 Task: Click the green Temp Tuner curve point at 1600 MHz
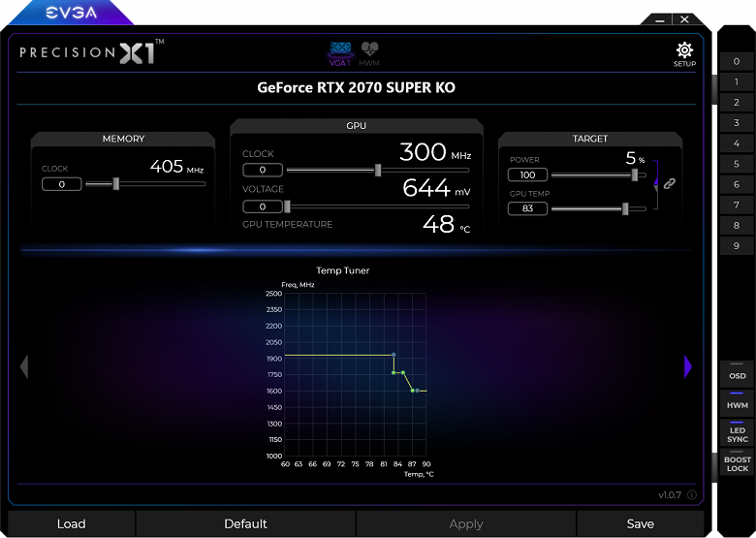tap(413, 391)
